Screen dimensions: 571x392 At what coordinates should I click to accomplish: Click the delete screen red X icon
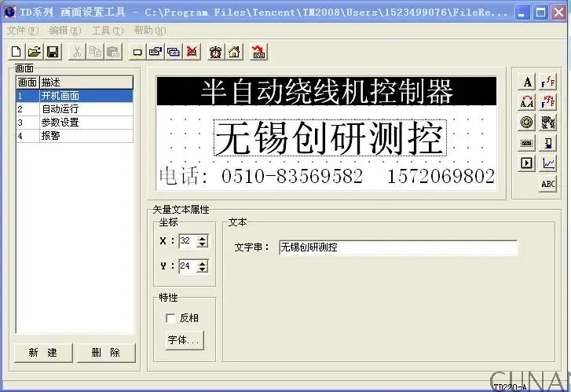(192, 52)
